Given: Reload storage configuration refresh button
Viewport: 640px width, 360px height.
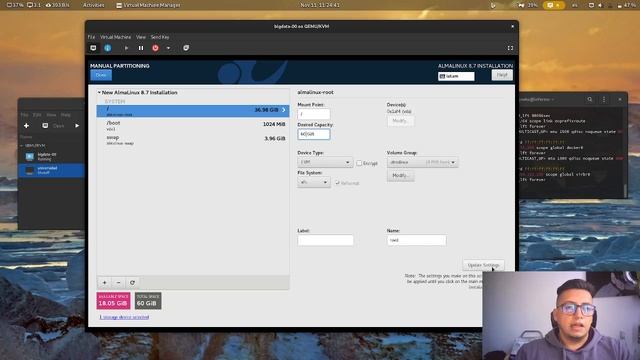Looking at the screenshot, I should click(x=132, y=282).
